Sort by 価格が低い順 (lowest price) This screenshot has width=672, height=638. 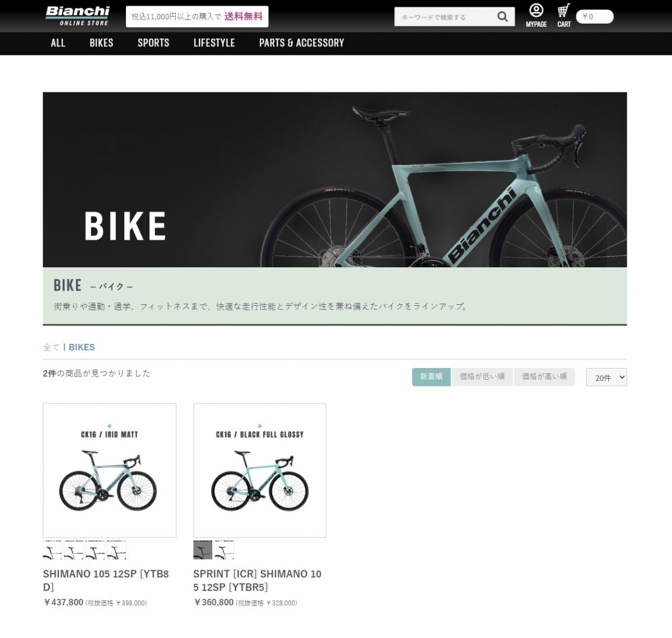(482, 377)
